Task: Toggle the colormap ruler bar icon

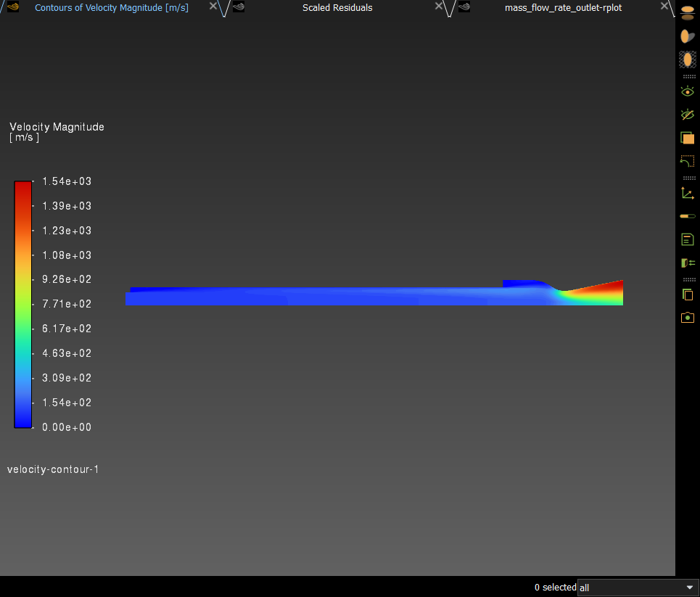Action: point(688,216)
